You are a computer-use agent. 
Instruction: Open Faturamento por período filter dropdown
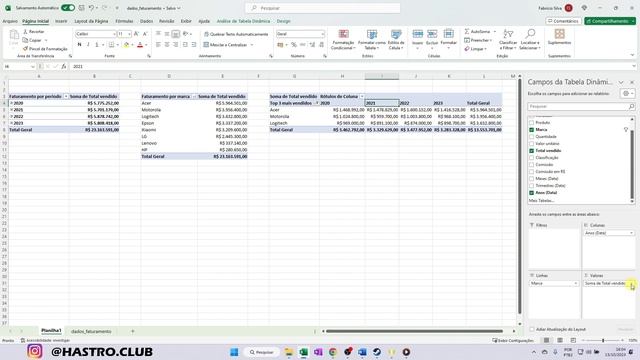[x=66, y=96]
